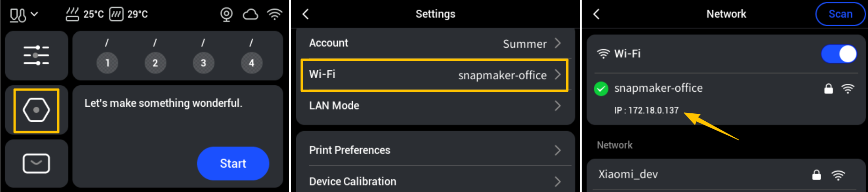This screenshot has height=192, width=868.
Task: Expand the Print Preferences chevron
Action: click(557, 150)
